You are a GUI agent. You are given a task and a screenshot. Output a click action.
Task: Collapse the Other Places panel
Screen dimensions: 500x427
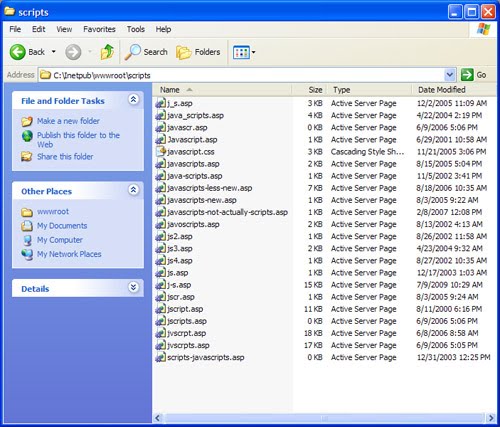(133, 190)
